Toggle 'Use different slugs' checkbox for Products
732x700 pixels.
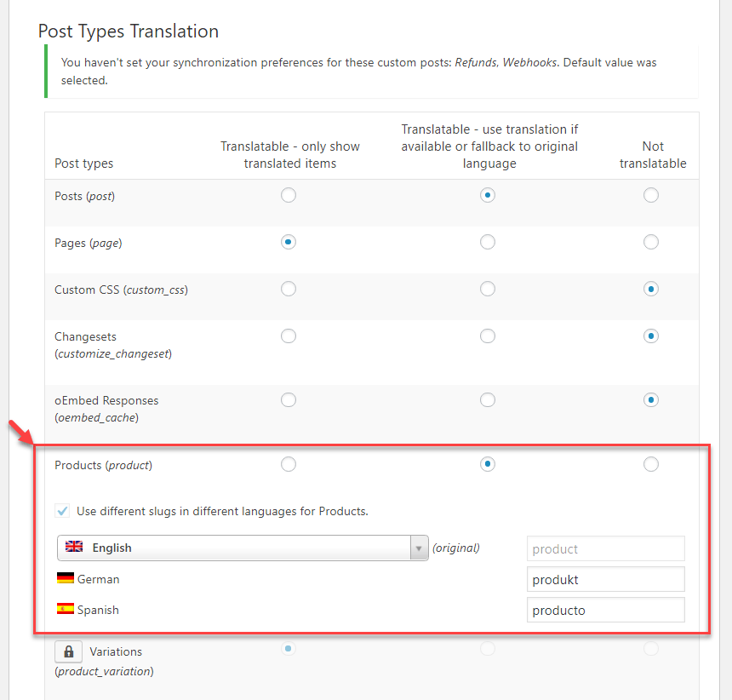click(x=62, y=511)
